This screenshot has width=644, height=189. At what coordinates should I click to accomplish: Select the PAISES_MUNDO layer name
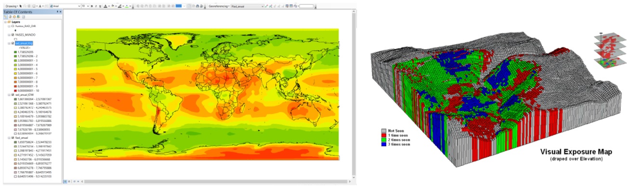(x=25, y=35)
